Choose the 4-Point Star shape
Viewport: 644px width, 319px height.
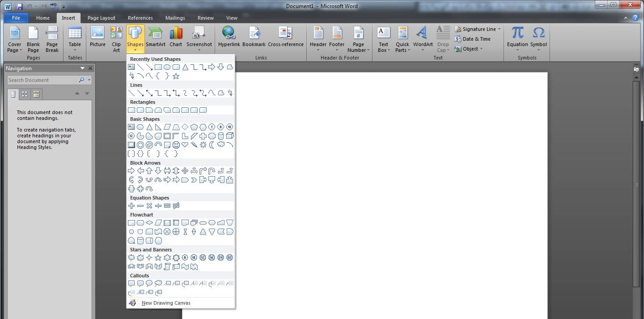[x=149, y=258]
